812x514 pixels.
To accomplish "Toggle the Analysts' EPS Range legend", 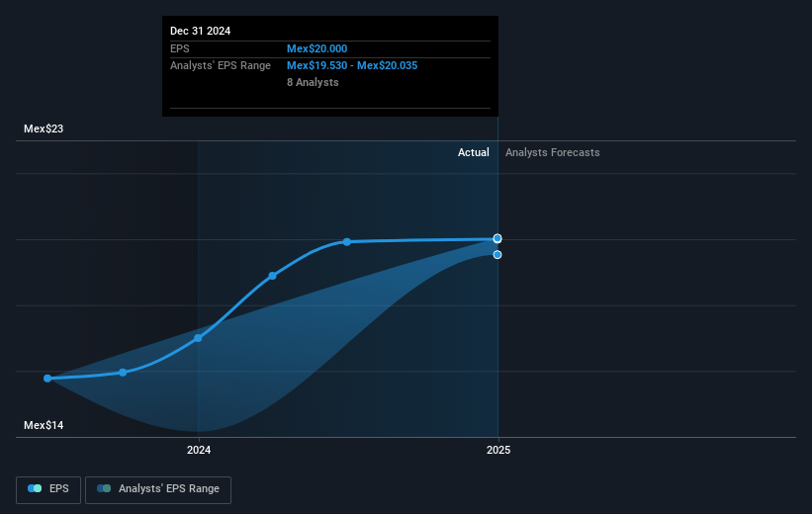I will (158, 489).
